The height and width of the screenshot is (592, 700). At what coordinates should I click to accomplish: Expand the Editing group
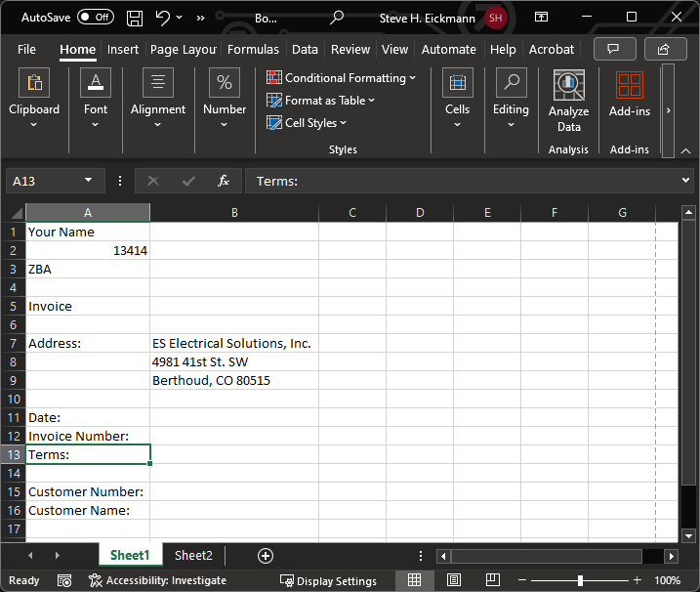[511, 99]
